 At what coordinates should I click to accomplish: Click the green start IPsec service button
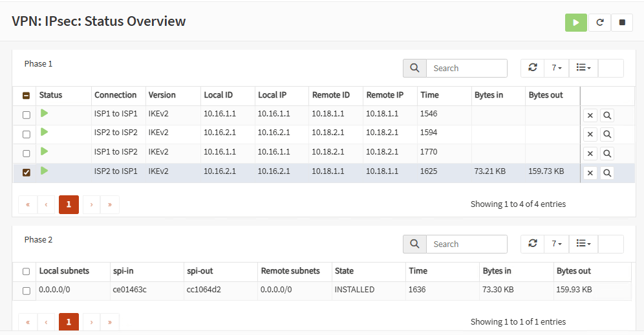coord(575,22)
